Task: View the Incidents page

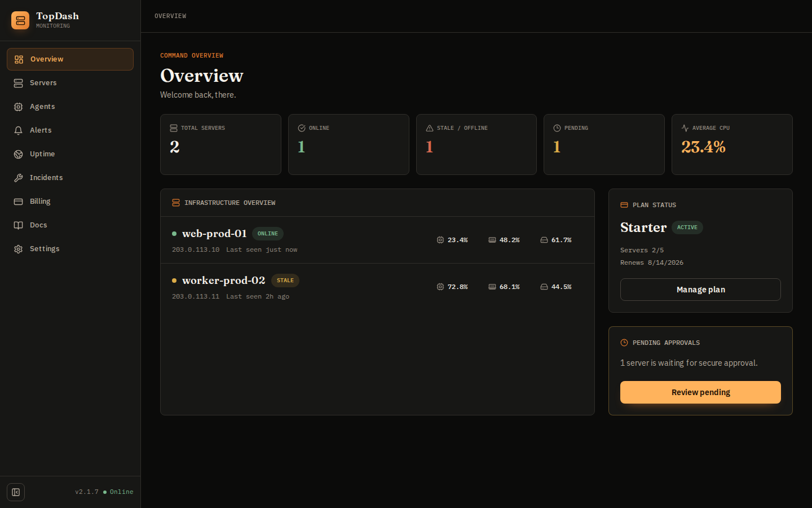Action: pos(70,178)
